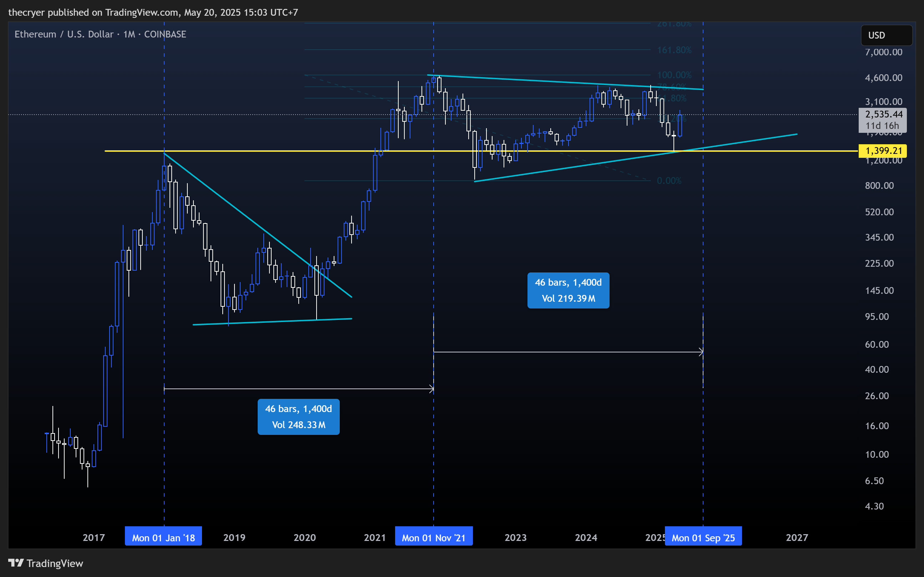Click the 60.00 price axis value
The width and height of the screenshot is (924, 577).
click(x=877, y=345)
